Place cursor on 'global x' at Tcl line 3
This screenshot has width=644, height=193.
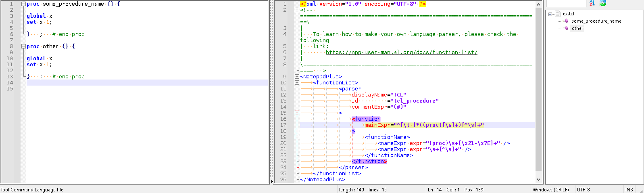(x=40, y=16)
